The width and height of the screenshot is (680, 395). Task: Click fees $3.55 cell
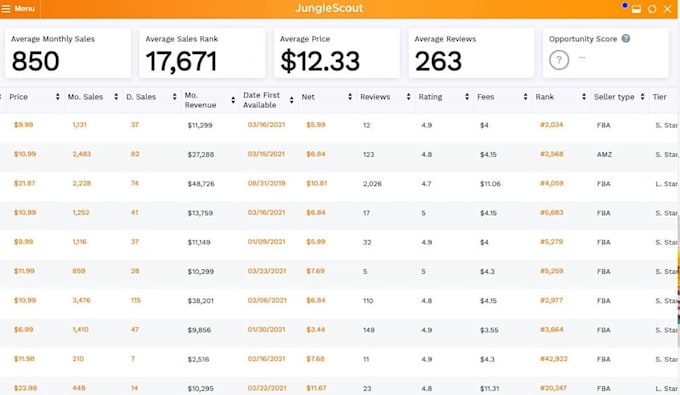click(489, 330)
